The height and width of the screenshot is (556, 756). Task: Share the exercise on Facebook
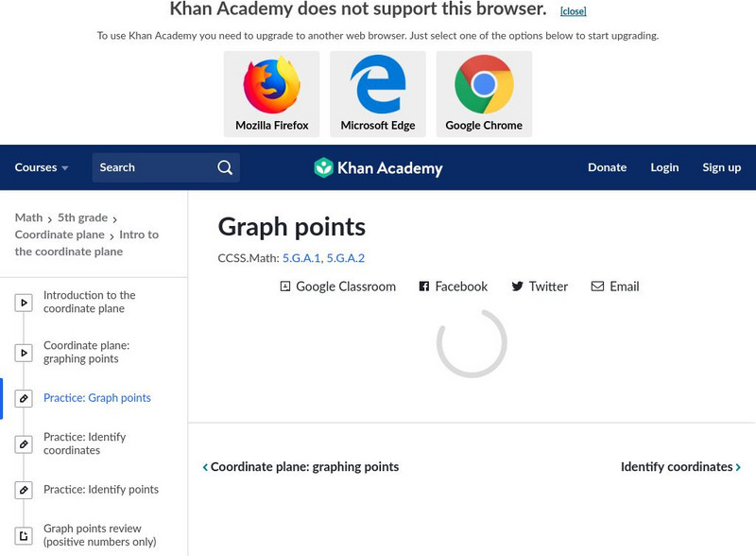point(454,287)
